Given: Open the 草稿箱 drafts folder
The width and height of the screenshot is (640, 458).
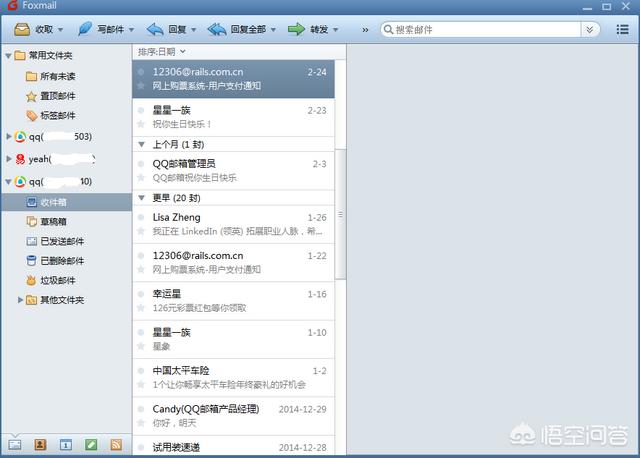Looking at the screenshot, I should [47, 222].
